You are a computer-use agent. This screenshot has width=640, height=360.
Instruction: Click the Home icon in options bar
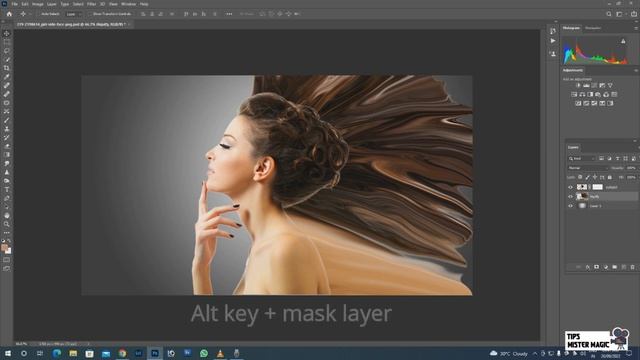pyautogui.click(x=9, y=14)
